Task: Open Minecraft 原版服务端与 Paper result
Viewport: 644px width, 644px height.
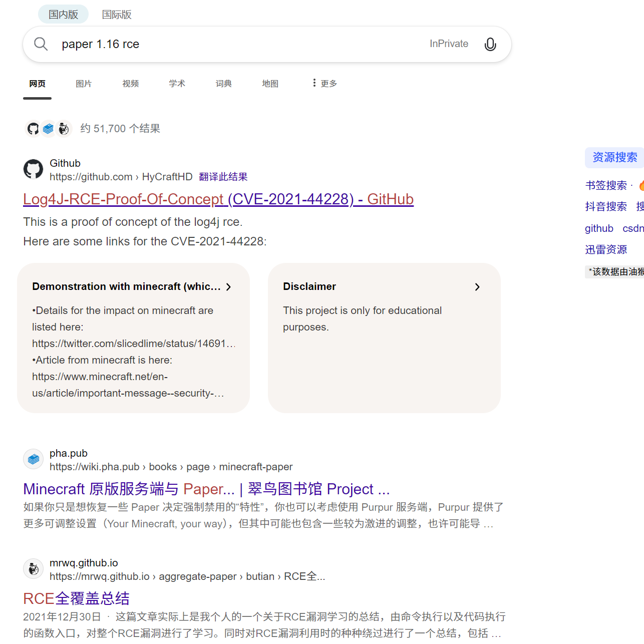Action: click(206, 489)
